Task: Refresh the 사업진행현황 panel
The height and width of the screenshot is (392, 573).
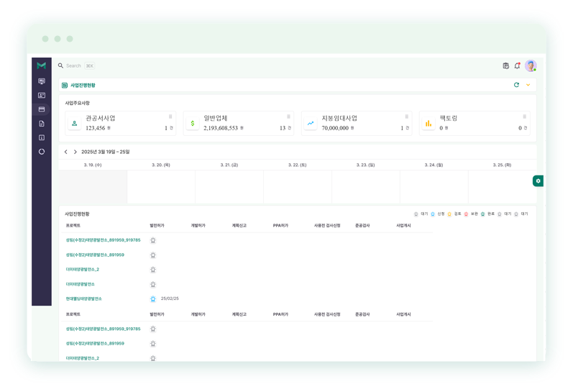Action: pyautogui.click(x=516, y=85)
